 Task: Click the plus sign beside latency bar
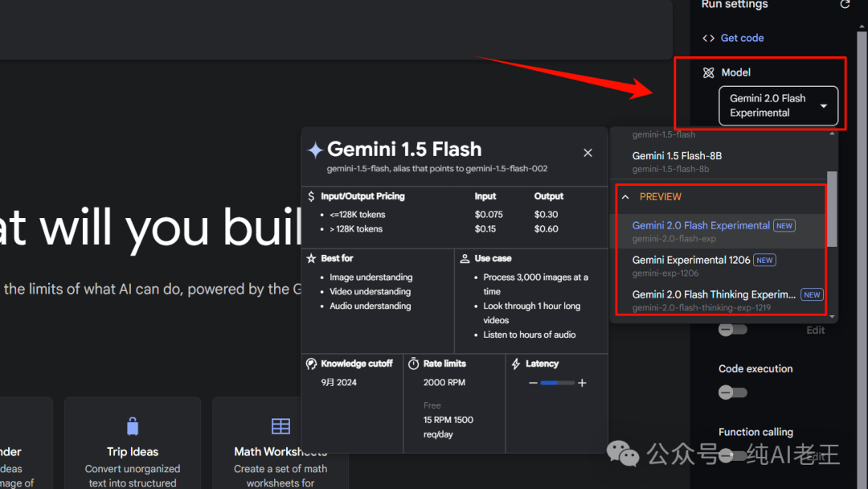pos(582,383)
